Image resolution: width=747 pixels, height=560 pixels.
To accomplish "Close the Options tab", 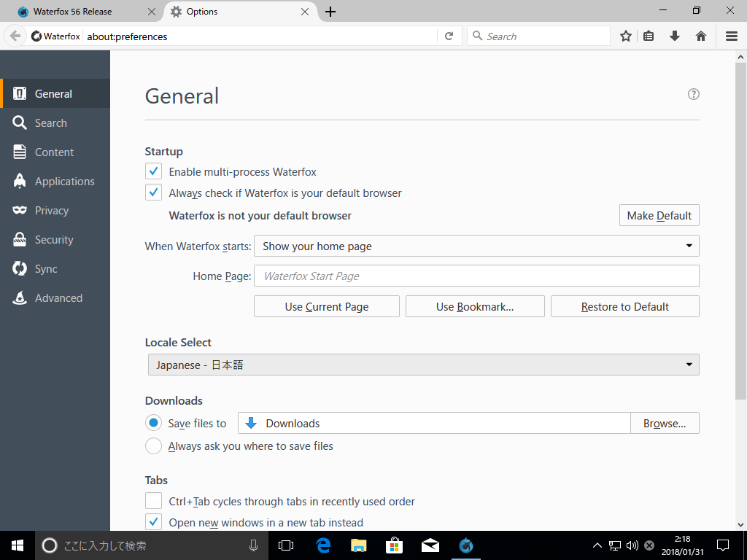I will pyautogui.click(x=305, y=12).
